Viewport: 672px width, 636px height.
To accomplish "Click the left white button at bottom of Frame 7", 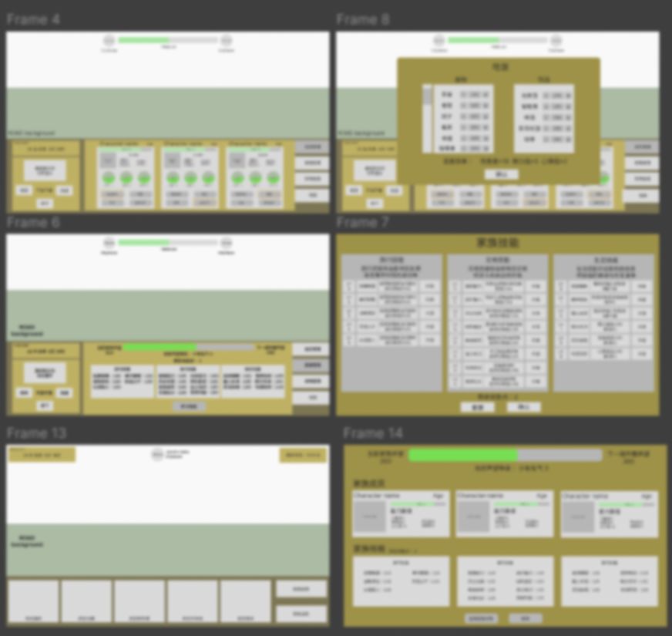I will (x=478, y=407).
